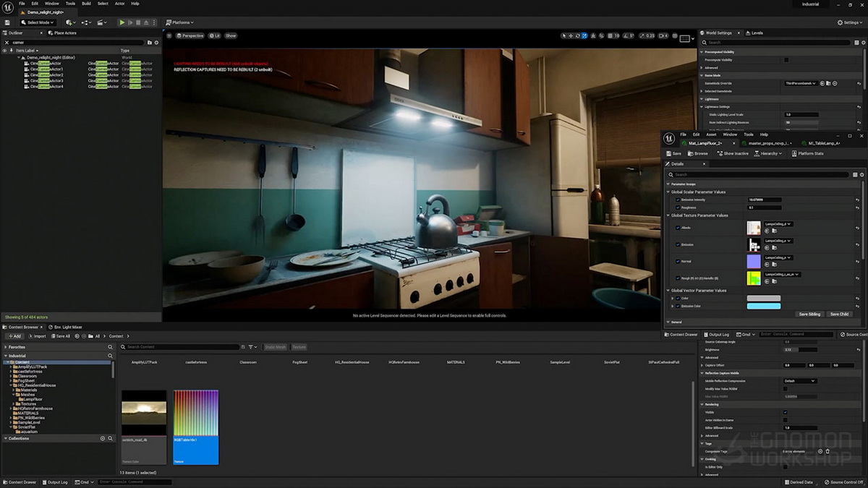Clear the Outliner search with the X

(x=7, y=43)
